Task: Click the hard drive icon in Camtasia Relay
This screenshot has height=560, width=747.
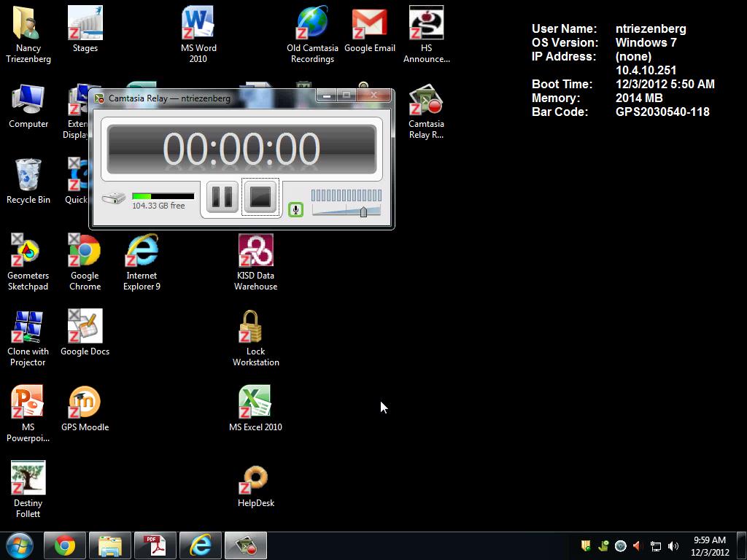Action: coord(113,198)
